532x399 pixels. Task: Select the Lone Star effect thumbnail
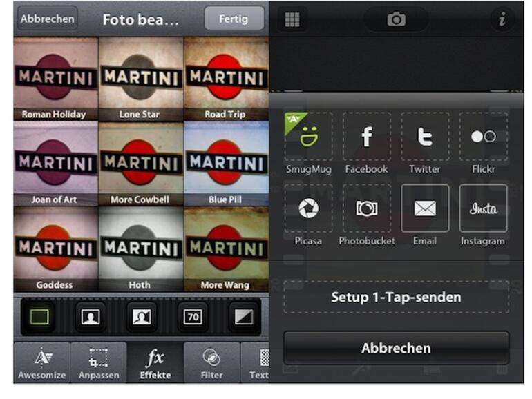click(141, 79)
